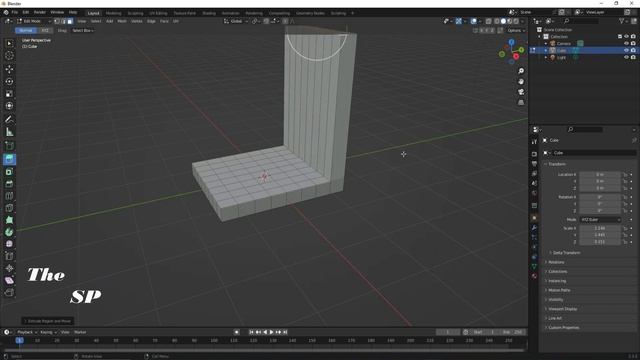Select the Poly Build tool

pos(9,220)
